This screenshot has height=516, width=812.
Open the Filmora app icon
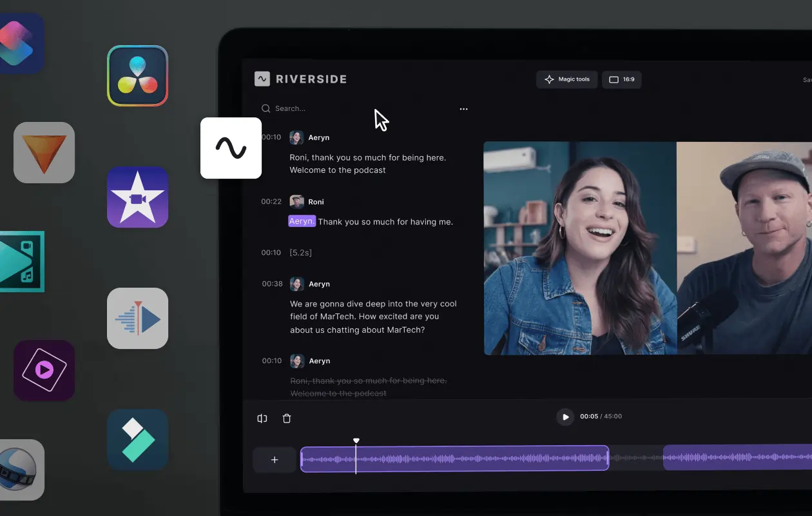point(137,439)
